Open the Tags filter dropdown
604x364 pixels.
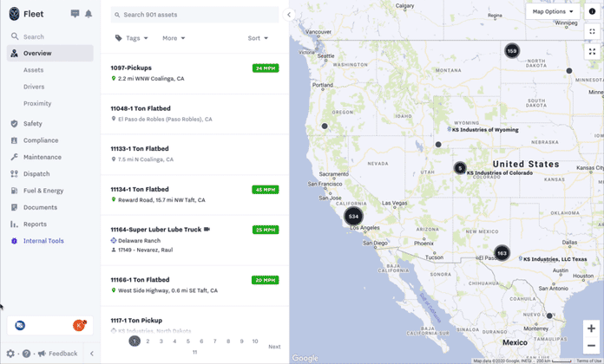[x=132, y=38]
